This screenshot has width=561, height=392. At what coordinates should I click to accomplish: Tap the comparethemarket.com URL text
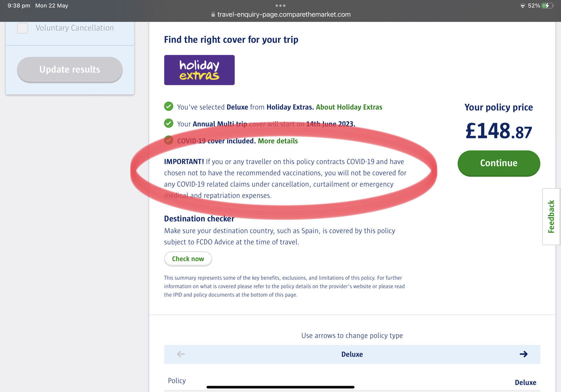point(284,15)
